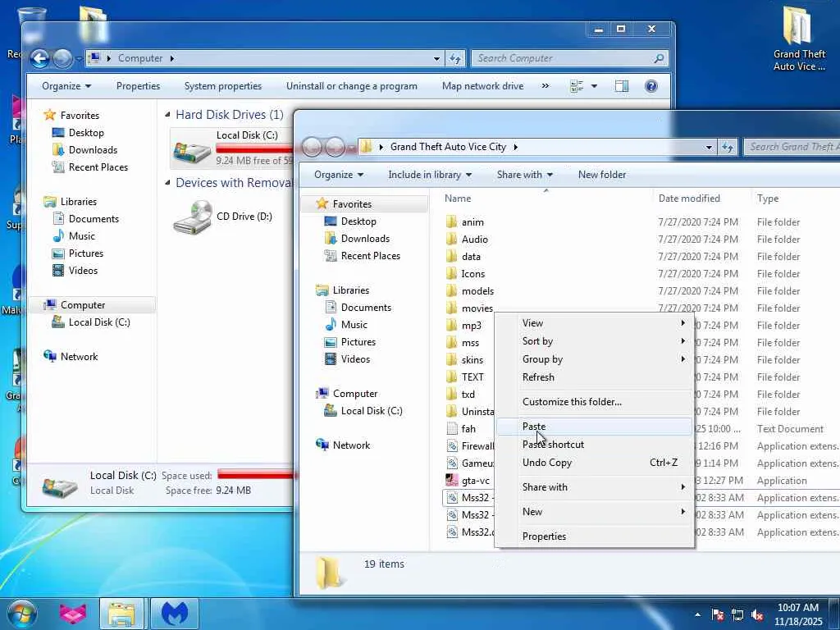
Task: Toggle preview pane icon in Computer window
Action: 622,86
